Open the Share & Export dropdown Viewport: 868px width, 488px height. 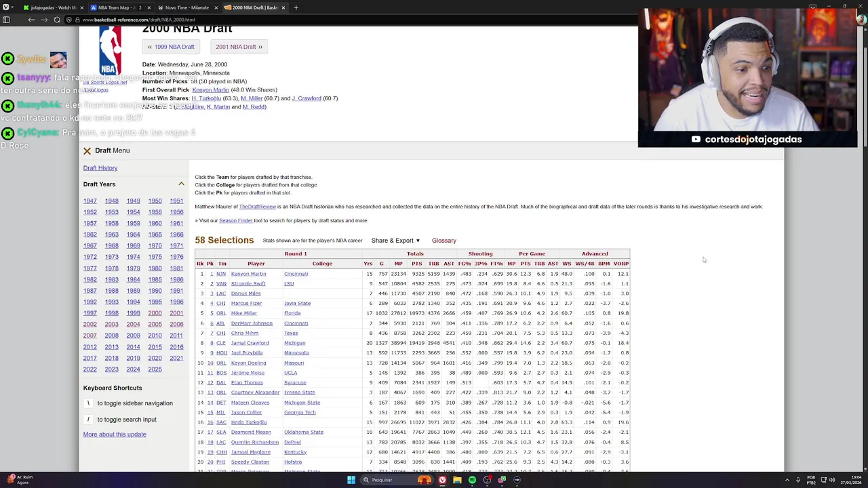[x=395, y=241]
